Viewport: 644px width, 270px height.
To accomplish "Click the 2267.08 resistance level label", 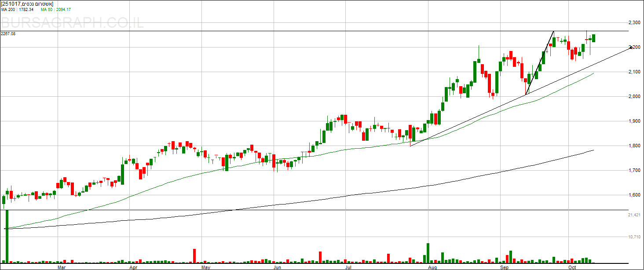I will point(8,33).
